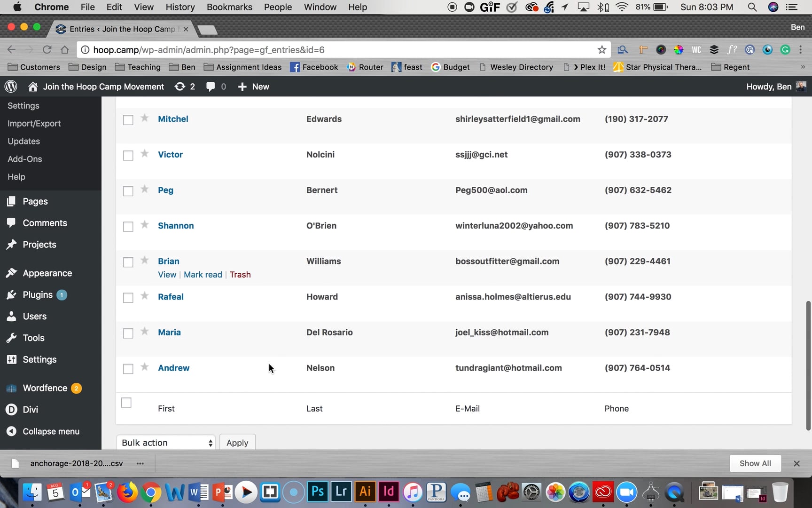
Task: Select the checkbox for Mitchel Edwards
Action: [x=128, y=120]
